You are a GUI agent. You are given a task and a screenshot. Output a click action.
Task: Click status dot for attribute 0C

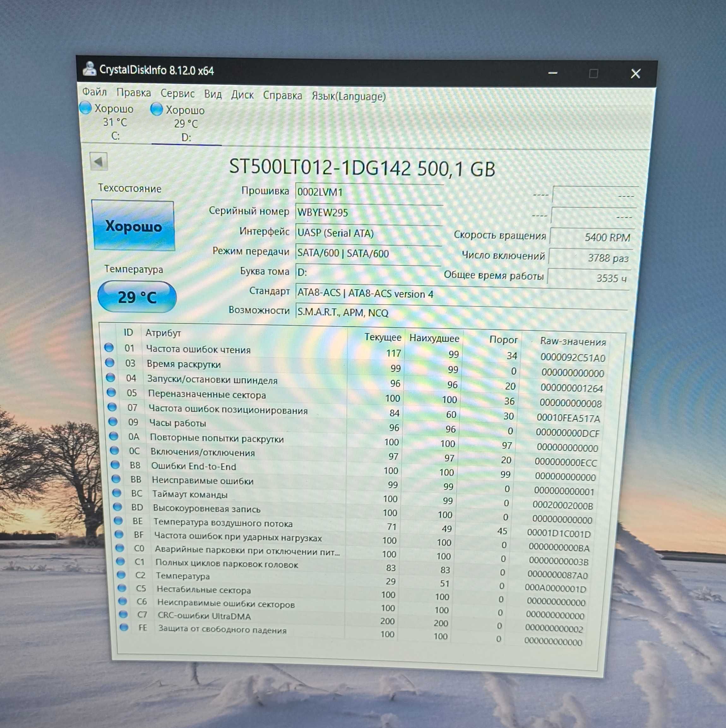click(114, 450)
